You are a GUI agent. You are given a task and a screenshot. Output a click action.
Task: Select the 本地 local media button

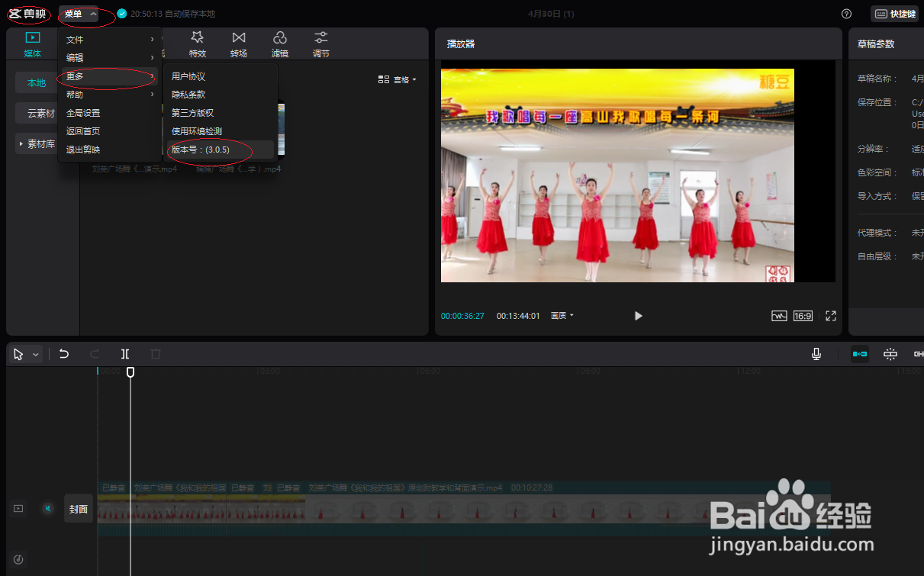37,82
